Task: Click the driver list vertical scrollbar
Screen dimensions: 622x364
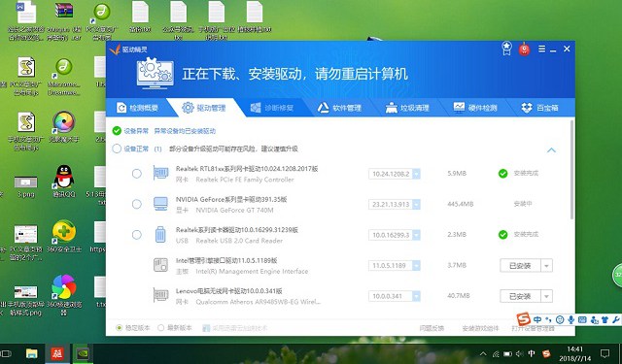Action: [x=571, y=170]
